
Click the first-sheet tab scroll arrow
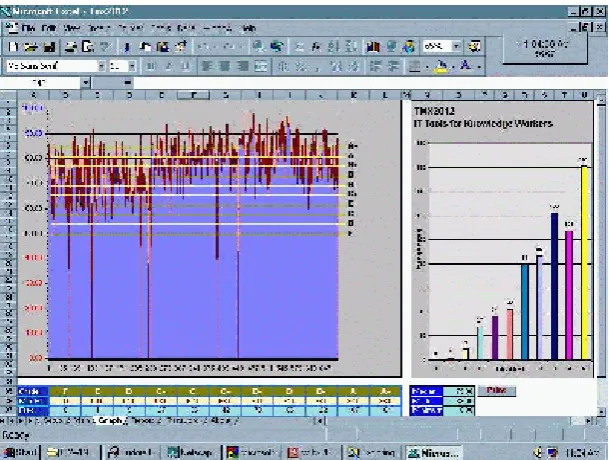pyautogui.click(x=3, y=421)
